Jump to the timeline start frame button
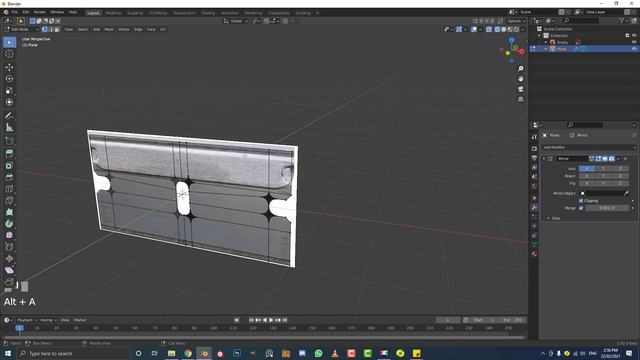Viewport: 640px width, 360px height. coord(251,320)
